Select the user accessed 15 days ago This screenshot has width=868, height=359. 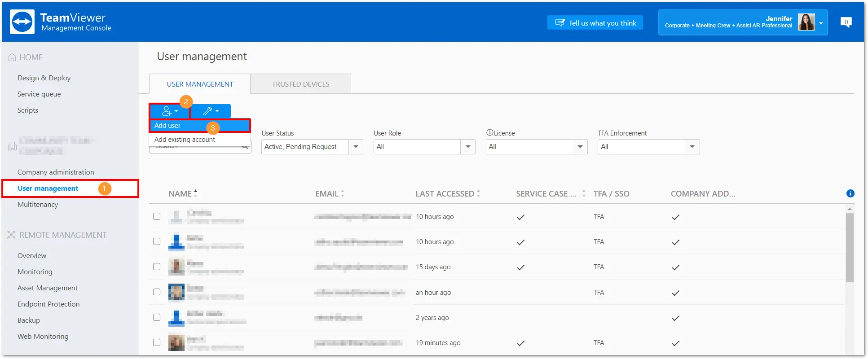(157, 267)
